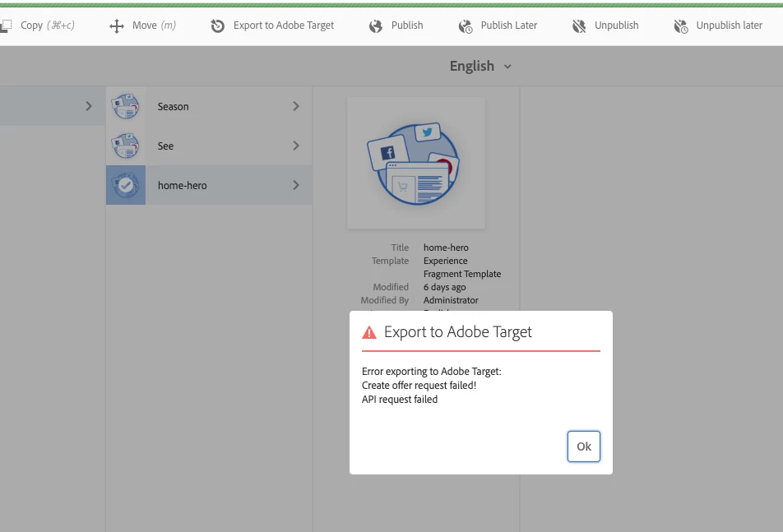Click Experience Fragment Template text
783x532 pixels.
point(462,267)
